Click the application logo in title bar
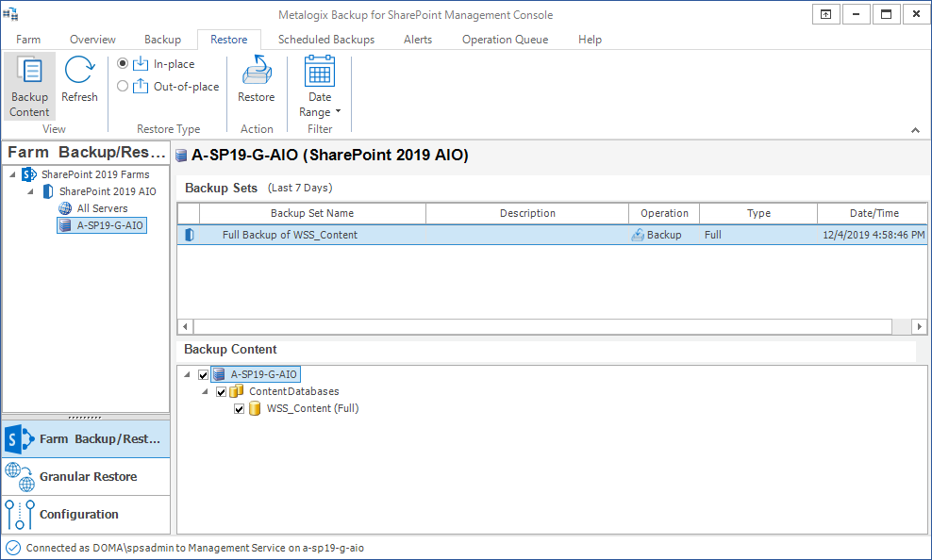Screen dimensions: 932x560 pyautogui.click(x=10, y=13)
